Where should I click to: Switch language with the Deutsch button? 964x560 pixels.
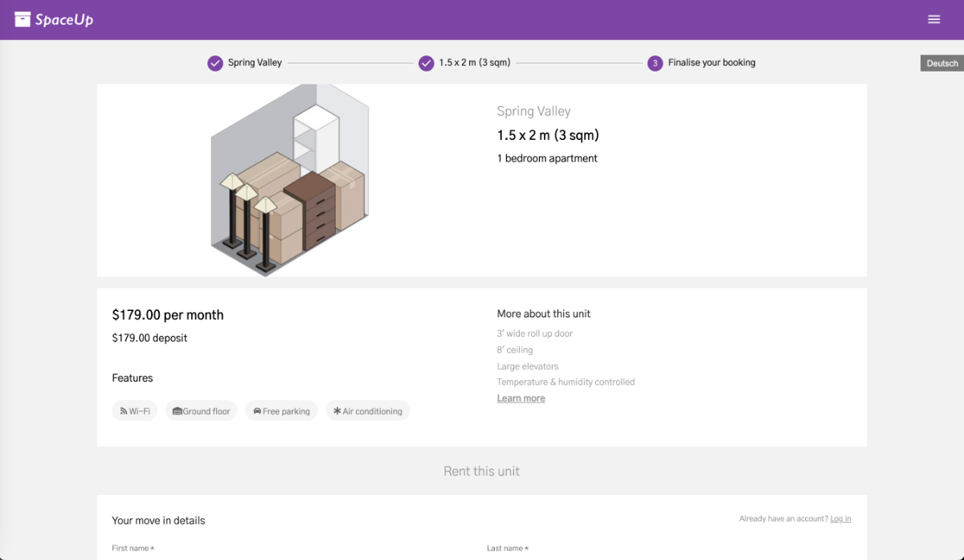click(x=942, y=63)
